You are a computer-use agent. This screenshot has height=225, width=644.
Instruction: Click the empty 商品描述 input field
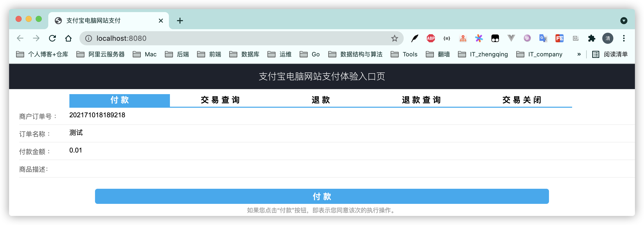coord(352,169)
